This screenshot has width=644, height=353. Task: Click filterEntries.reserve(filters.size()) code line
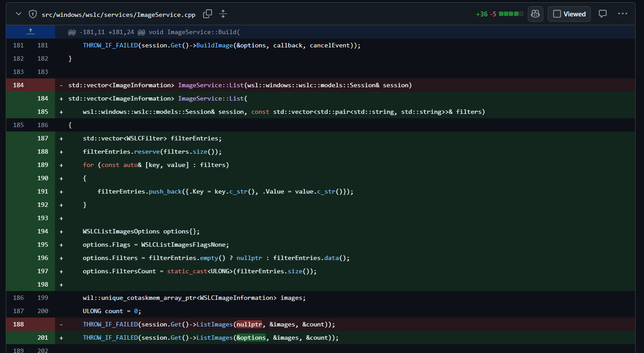152,151
